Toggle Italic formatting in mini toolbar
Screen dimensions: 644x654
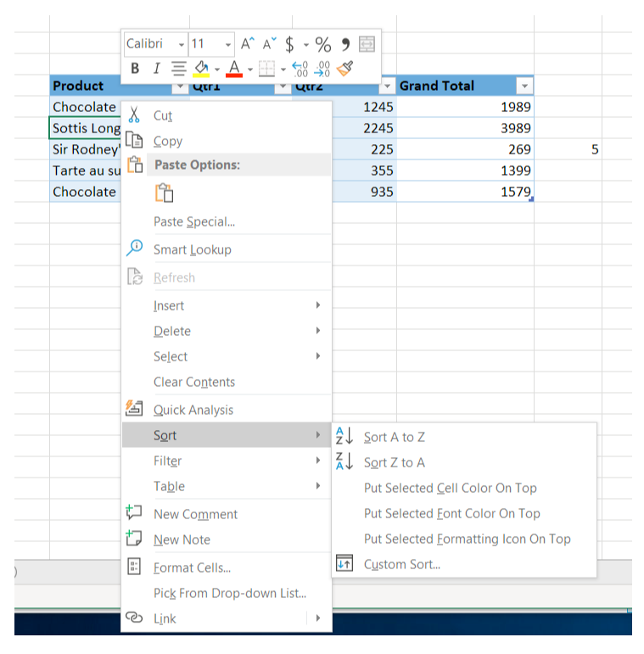click(156, 69)
